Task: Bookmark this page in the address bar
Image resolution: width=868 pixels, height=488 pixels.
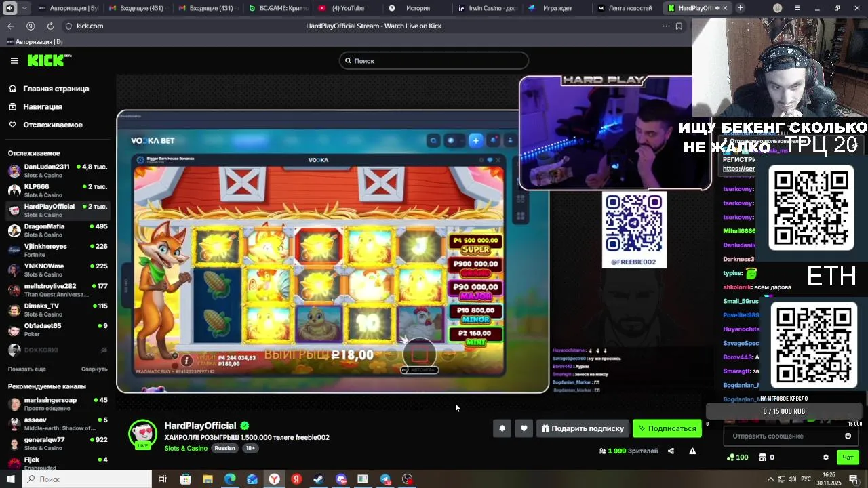Action: [x=679, y=26]
